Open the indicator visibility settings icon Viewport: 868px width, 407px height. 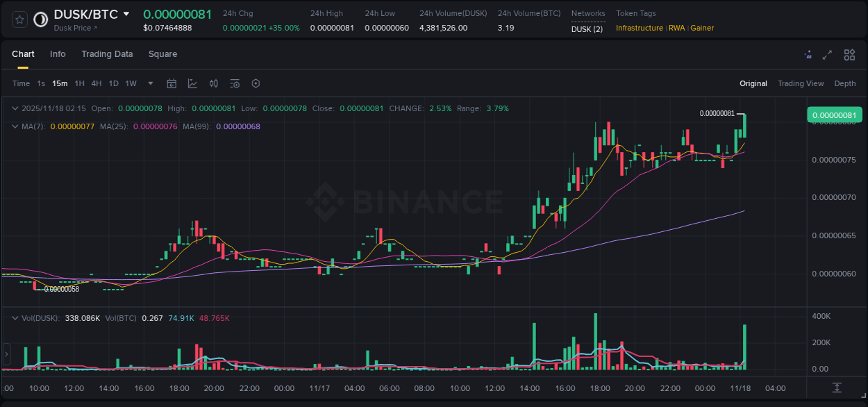(x=235, y=83)
